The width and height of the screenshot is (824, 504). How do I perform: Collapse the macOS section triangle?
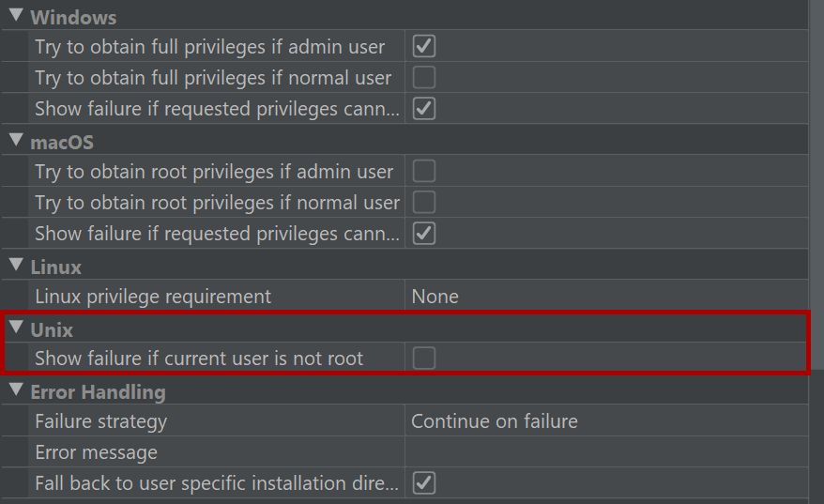tap(16, 141)
